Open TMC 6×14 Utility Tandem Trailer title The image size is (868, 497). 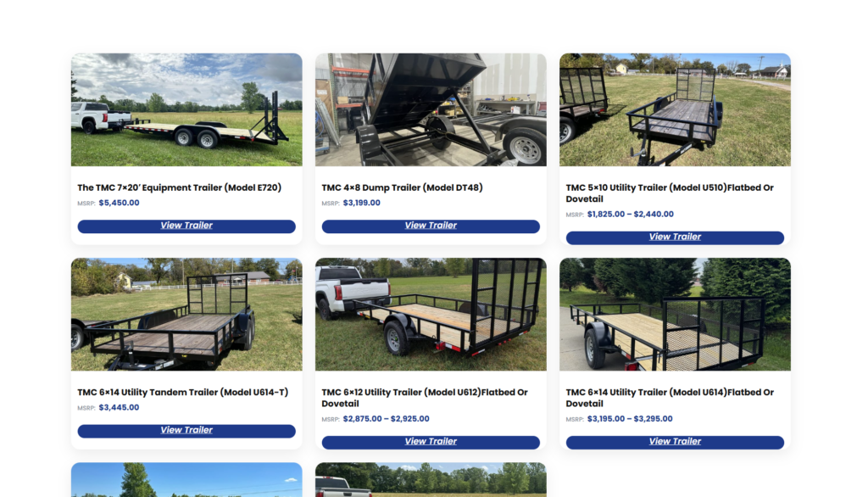pos(183,393)
